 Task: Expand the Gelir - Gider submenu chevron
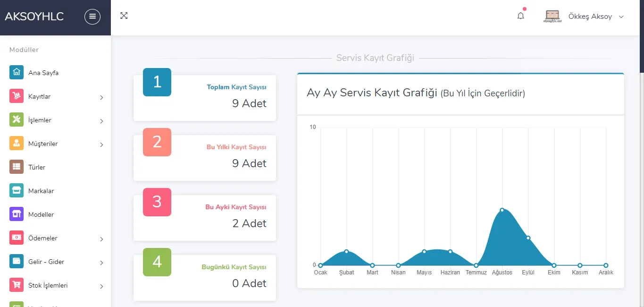[x=101, y=263]
